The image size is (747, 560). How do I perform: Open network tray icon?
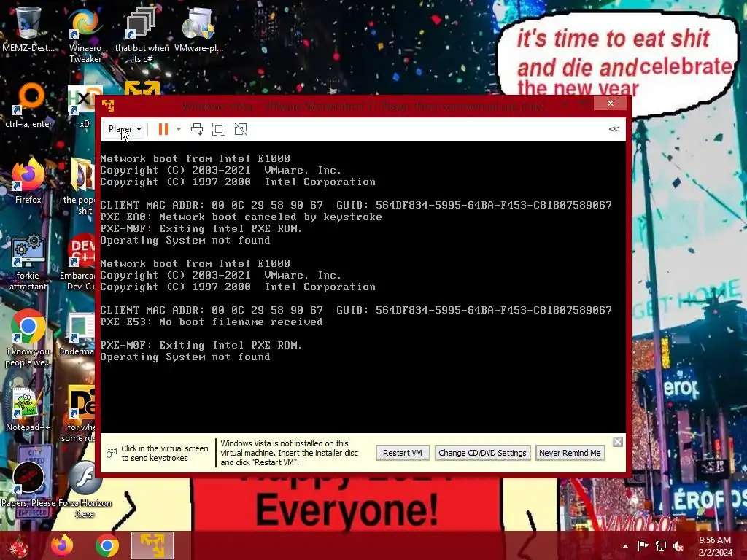coord(661,546)
